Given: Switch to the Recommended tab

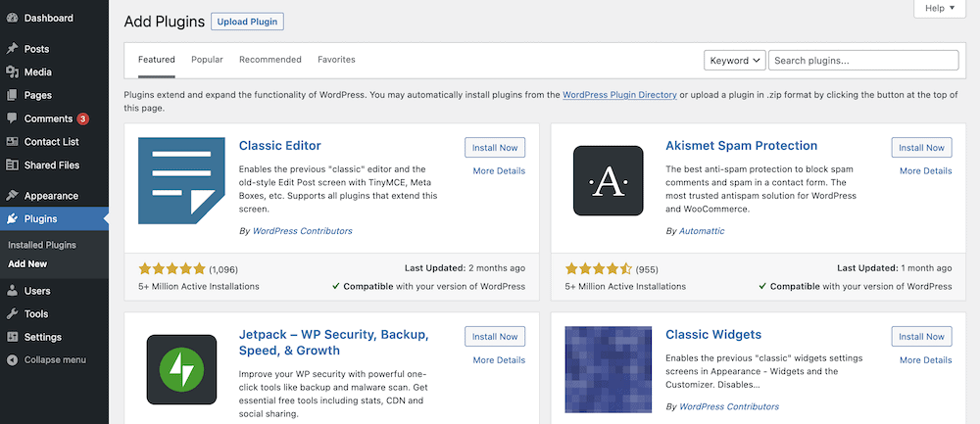Looking at the screenshot, I should coord(270,60).
